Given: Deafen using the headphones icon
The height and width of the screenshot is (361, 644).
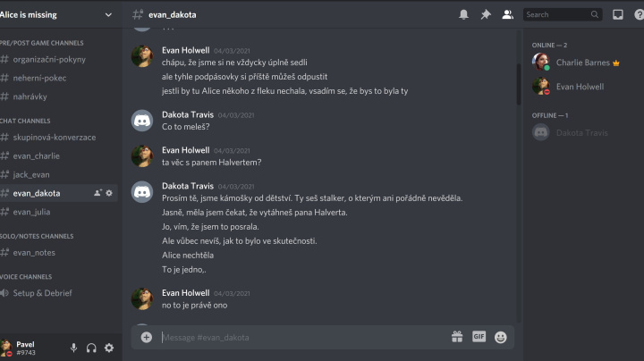Looking at the screenshot, I should [91, 348].
